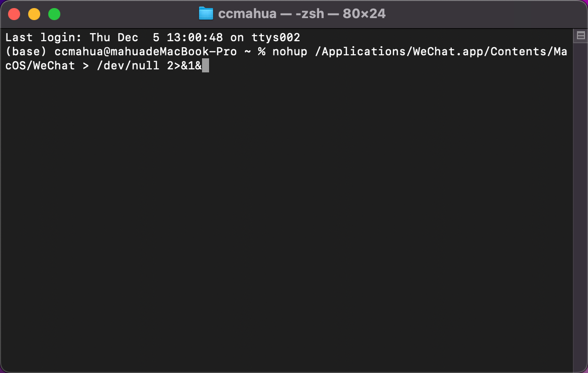Click the "13:00:48" login timestamp
The width and height of the screenshot is (588, 373).
tap(195, 38)
